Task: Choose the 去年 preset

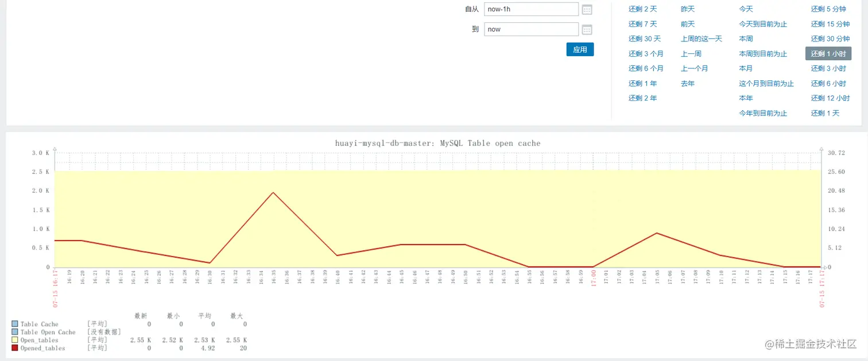Action: [688, 84]
